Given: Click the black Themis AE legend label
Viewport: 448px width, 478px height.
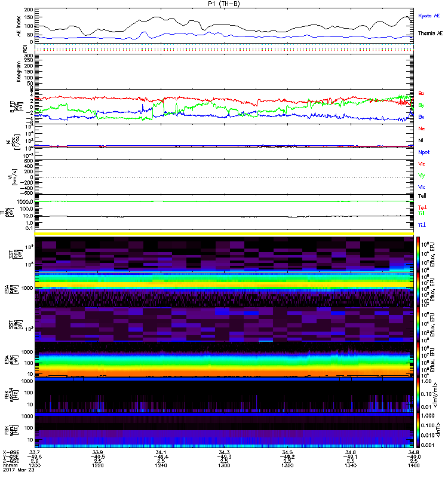Looking at the screenshot, I should click(x=430, y=33).
